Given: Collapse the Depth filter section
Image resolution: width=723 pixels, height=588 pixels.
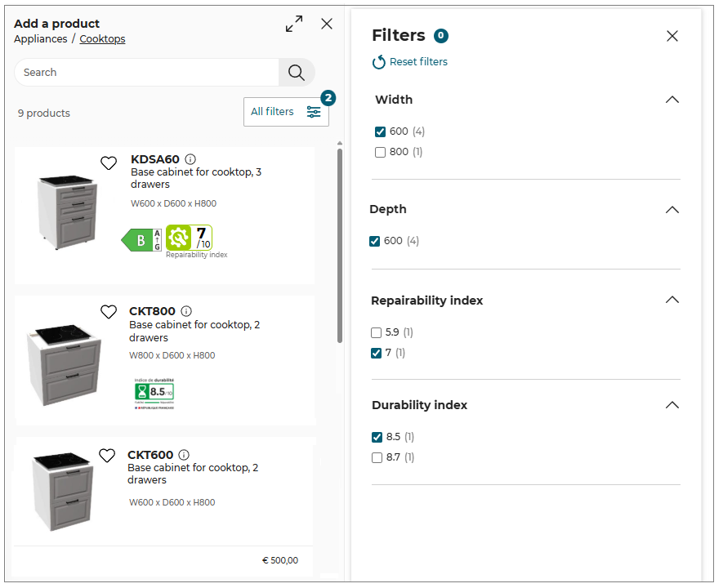Looking at the screenshot, I should pos(672,209).
